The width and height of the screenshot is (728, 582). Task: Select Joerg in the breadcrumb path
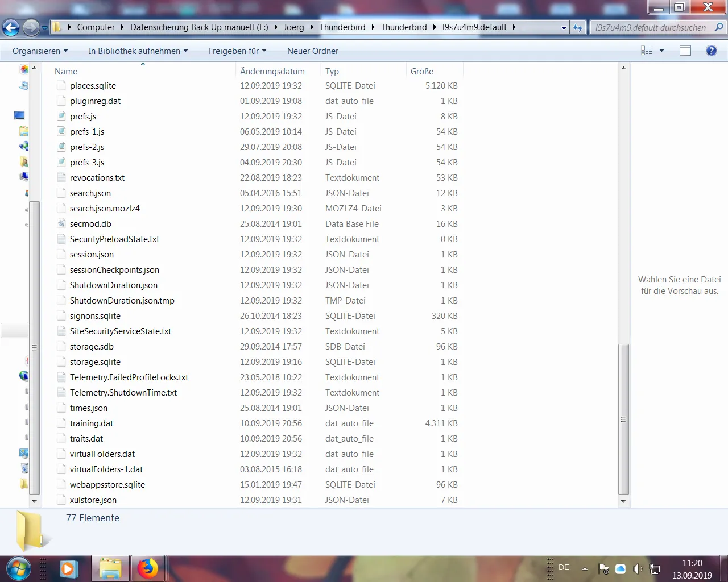[293, 27]
